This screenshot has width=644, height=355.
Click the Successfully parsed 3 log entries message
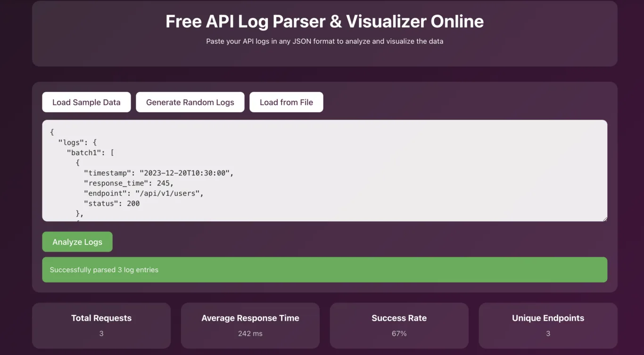tap(324, 270)
